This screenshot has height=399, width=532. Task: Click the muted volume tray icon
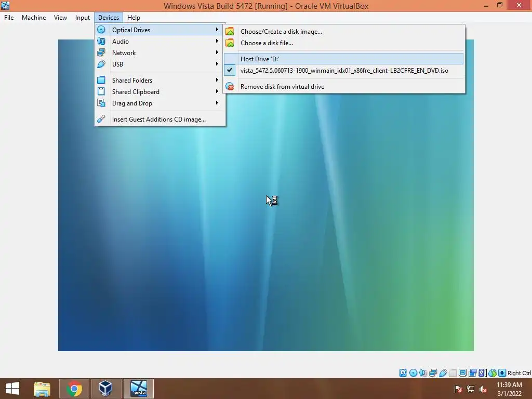(483, 389)
